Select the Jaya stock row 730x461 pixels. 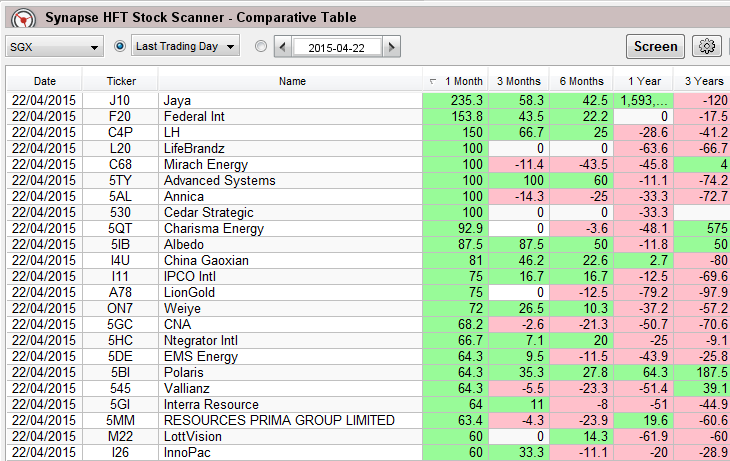click(x=290, y=101)
